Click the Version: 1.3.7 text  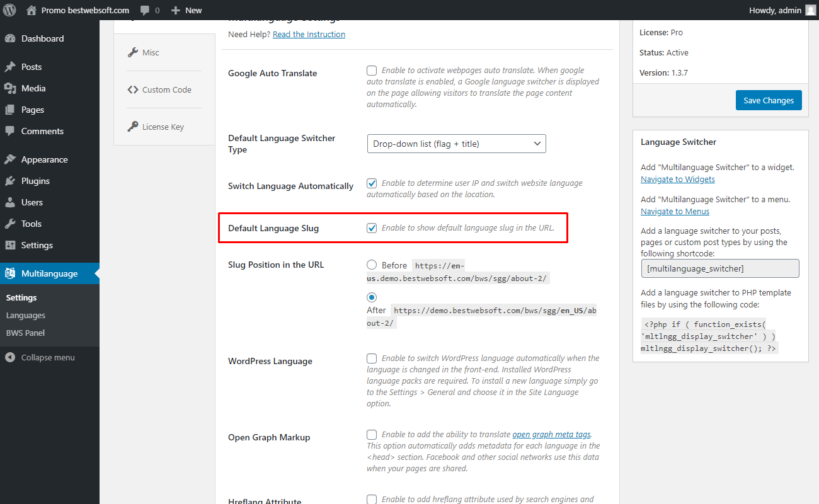click(x=663, y=73)
